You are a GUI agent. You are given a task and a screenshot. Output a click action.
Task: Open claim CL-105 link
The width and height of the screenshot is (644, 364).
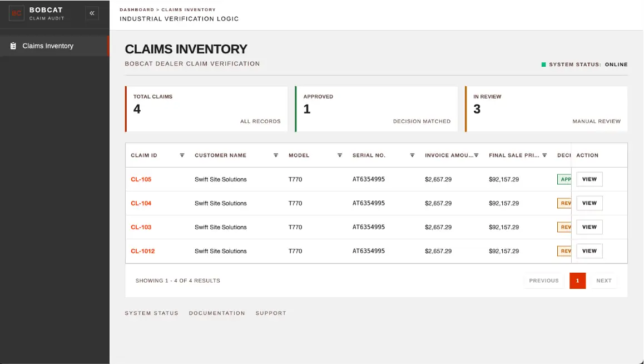[141, 179]
